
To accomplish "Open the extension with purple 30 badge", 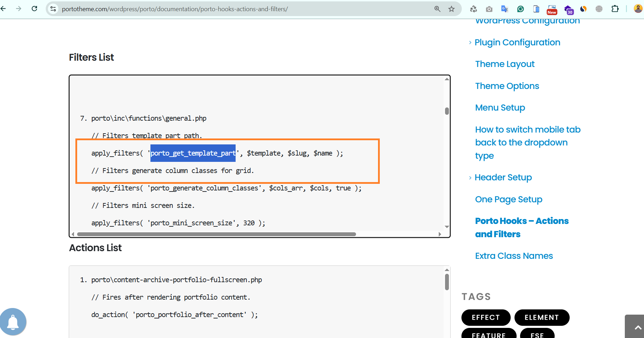I will point(569,10).
